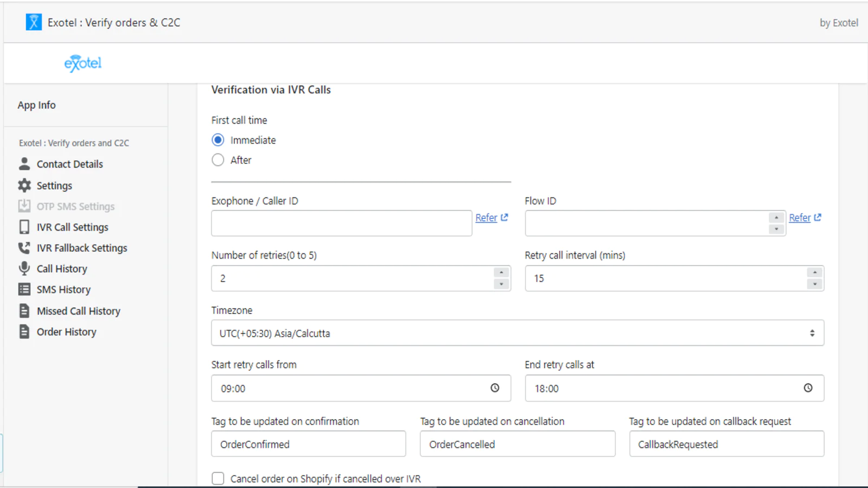The height and width of the screenshot is (488, 868).
Task: Click the SMS History list icon
Action: point(24,290)
